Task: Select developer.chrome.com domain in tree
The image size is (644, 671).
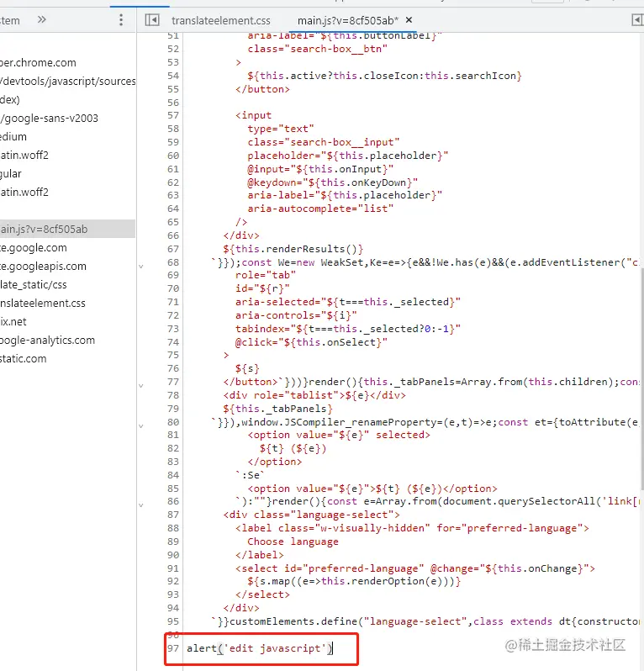Action: pyautogui.click(x=38, y=62)
